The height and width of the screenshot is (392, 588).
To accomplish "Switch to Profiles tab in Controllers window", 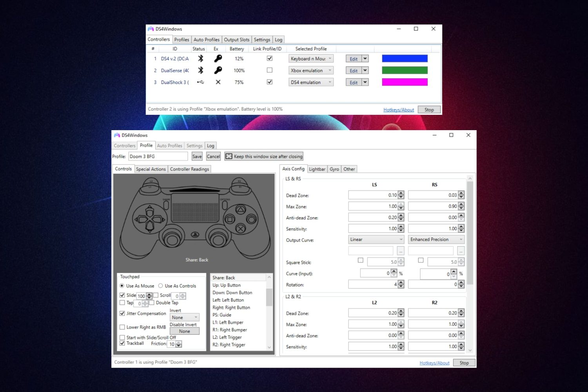I will coord(181,40).
